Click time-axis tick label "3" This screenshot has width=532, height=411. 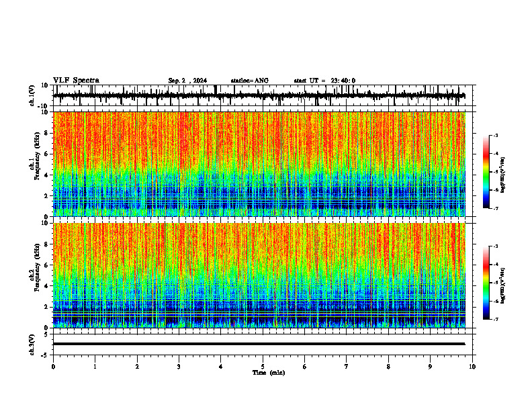(x=179, y=367)
